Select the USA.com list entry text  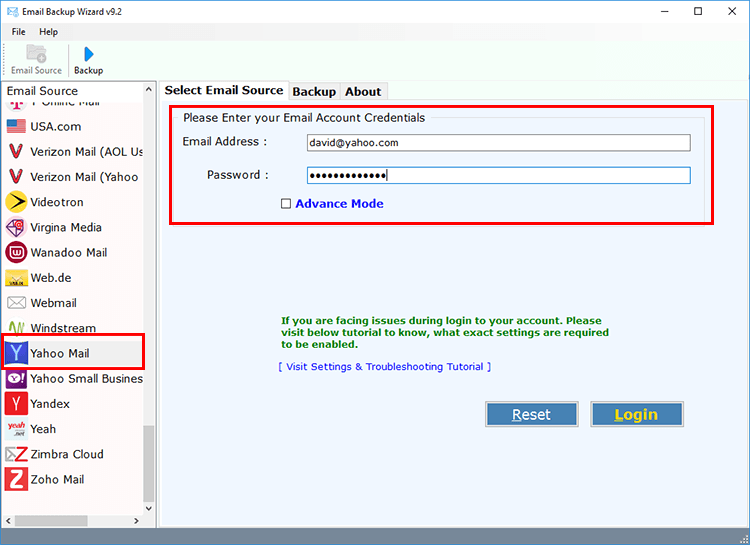pos(55,126)
